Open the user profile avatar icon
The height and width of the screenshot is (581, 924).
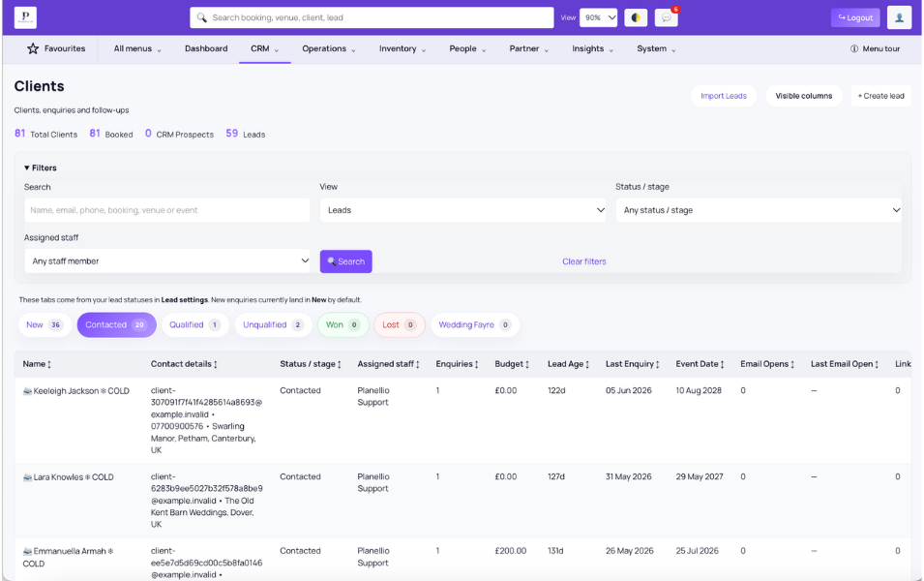(899, 17)
